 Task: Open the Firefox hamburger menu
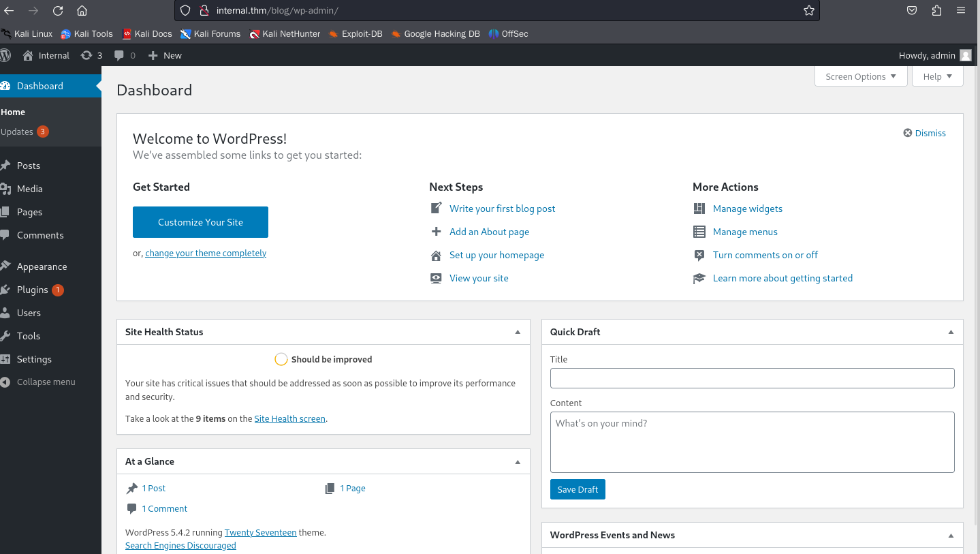pyautogui.click(x=961, y=10)
